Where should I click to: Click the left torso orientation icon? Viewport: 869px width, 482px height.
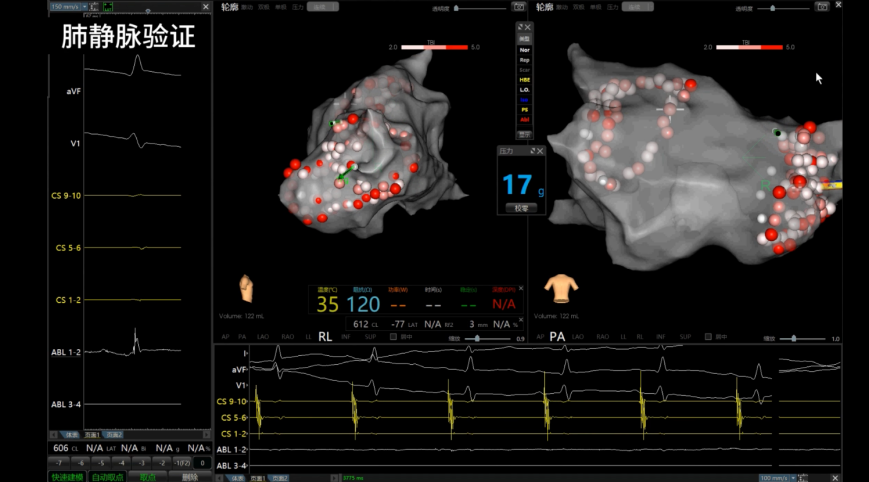pyautogui.click(x=246, y=289)
